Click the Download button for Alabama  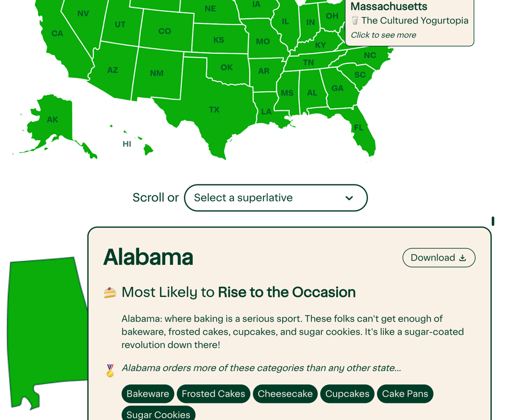click(438, 258)
